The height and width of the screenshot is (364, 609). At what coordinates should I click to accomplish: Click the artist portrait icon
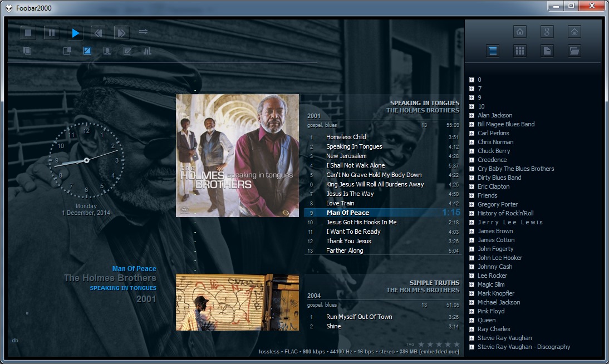(107, 51)
